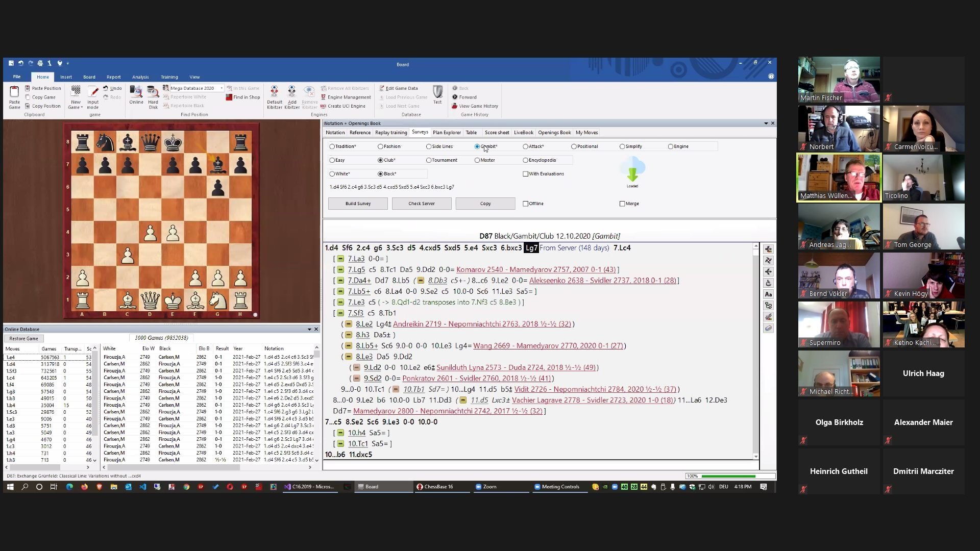This screenshot has height=551, width=980.
Task: Open ChessBase 16 from the taskbar
Action: [435, 487]
